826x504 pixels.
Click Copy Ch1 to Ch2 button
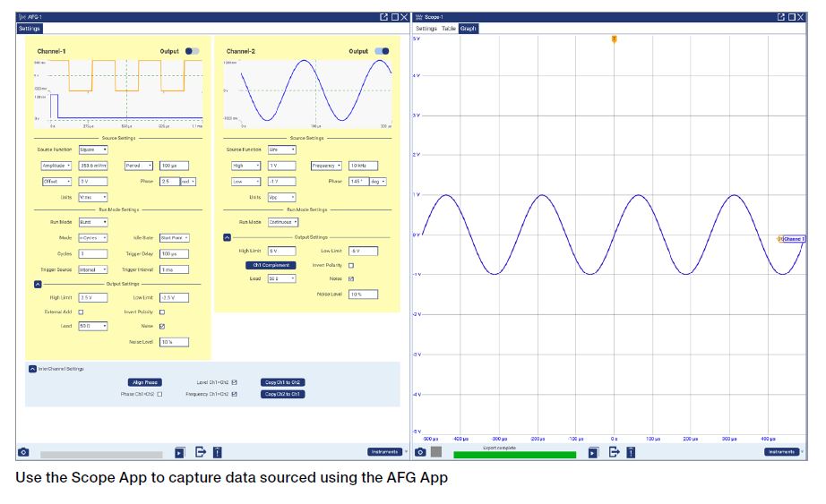282,382
